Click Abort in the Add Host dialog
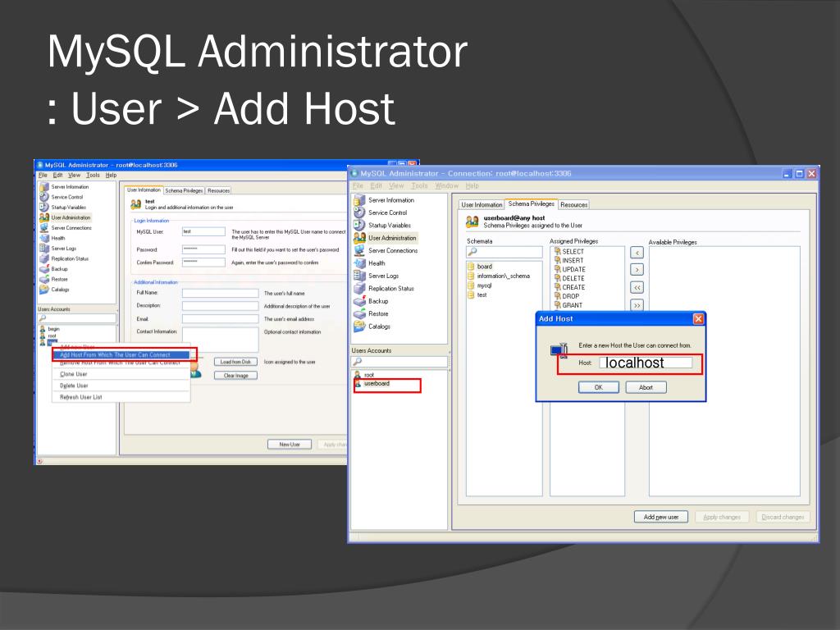 (646, 387)
